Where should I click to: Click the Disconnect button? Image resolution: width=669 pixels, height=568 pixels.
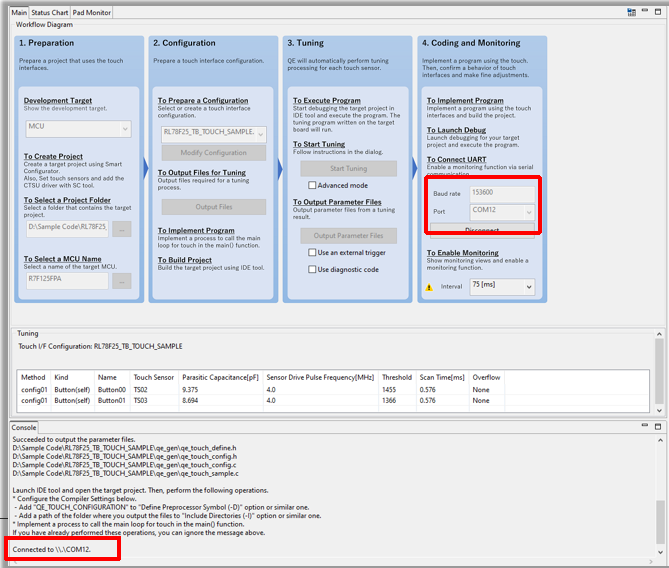[482, 231]
